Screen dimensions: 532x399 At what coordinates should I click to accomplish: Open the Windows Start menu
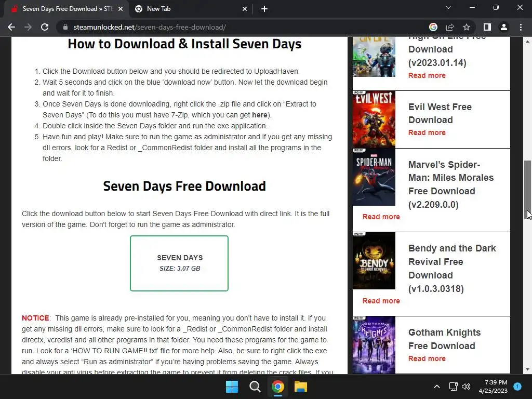pos(232,387)
